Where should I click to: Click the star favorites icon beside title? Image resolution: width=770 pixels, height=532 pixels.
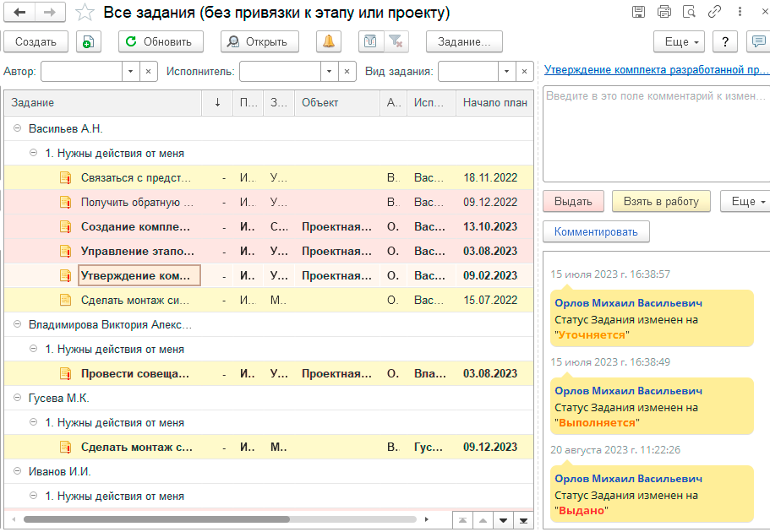point(84,13)
